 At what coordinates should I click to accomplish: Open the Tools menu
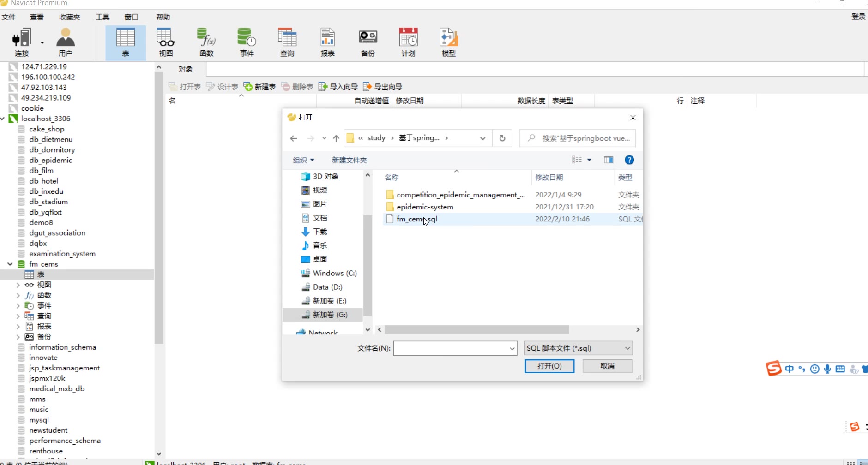[102, 17]
